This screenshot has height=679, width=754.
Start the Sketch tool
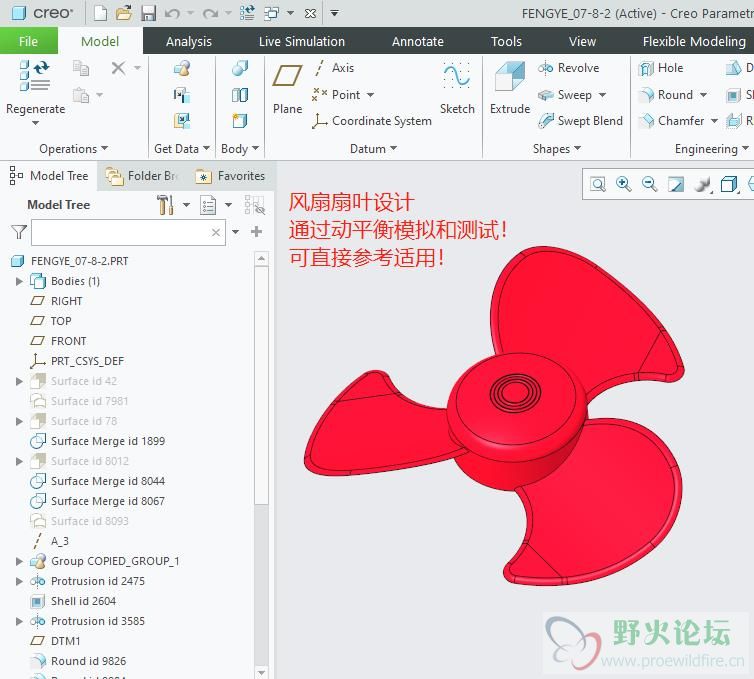coord(457,89)
